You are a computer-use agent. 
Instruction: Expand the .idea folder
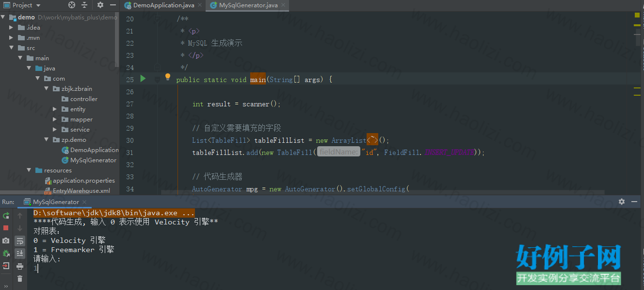tap(11, 27)
